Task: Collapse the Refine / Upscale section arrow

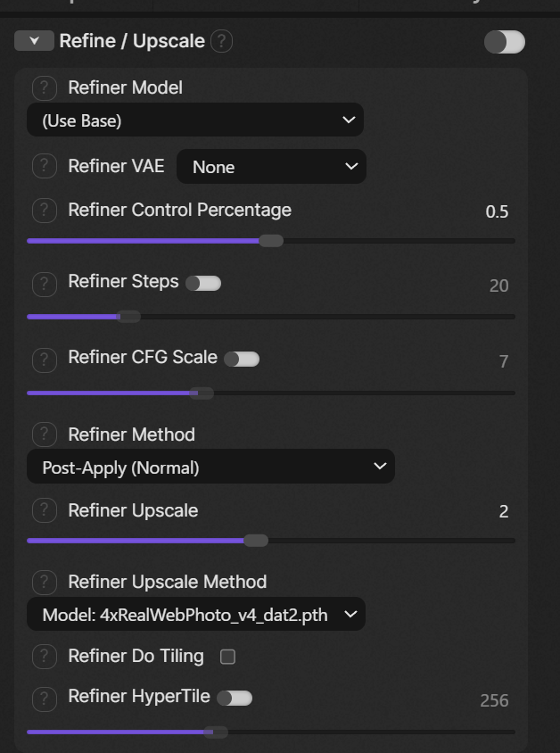Action: tap(34, 41)
